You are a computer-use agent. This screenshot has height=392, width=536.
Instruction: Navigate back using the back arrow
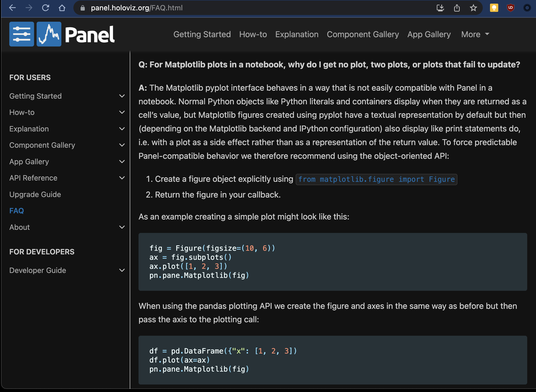tap(13, 8)
